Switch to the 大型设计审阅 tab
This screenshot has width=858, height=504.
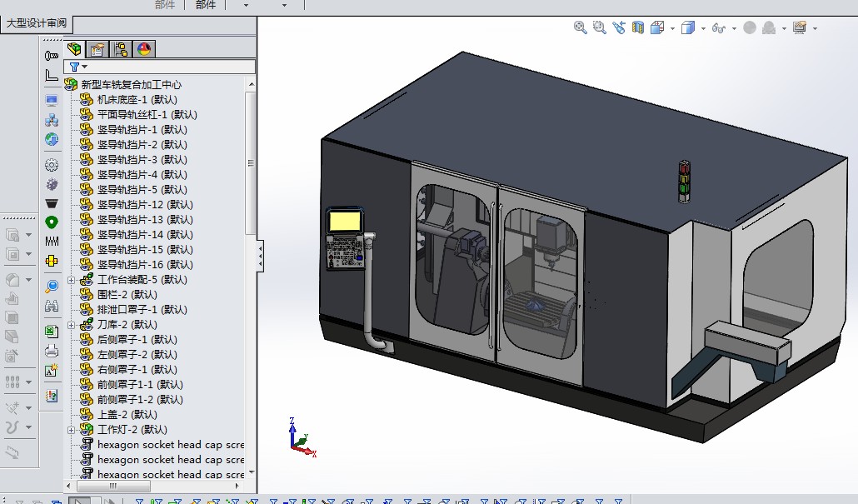tap(37, 23)
